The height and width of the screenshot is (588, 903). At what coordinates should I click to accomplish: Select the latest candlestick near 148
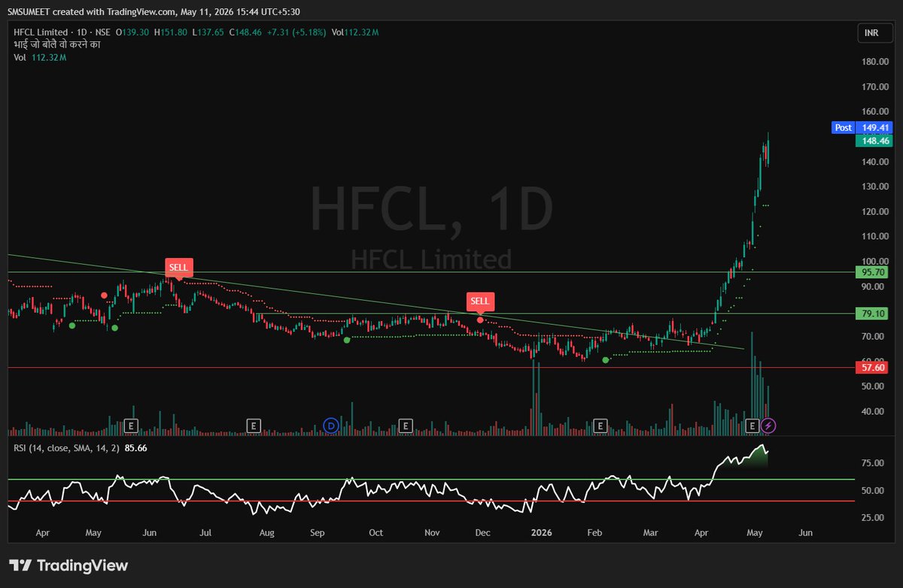(768, 149)
